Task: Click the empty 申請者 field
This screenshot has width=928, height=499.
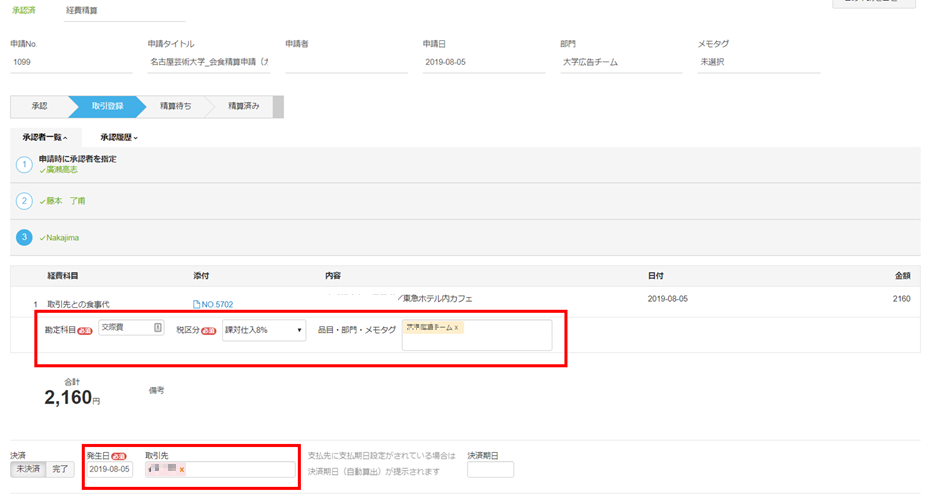Action: (x=346, y=62)
